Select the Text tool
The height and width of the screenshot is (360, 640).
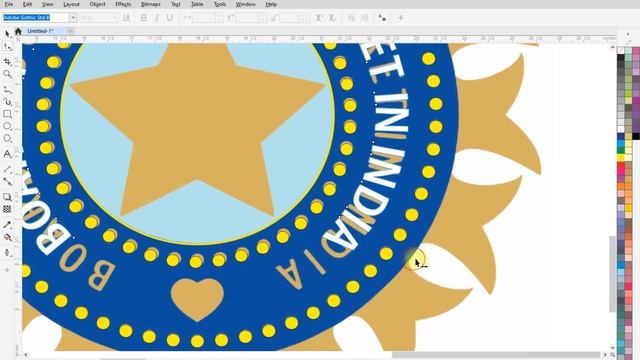click(7, 154)
